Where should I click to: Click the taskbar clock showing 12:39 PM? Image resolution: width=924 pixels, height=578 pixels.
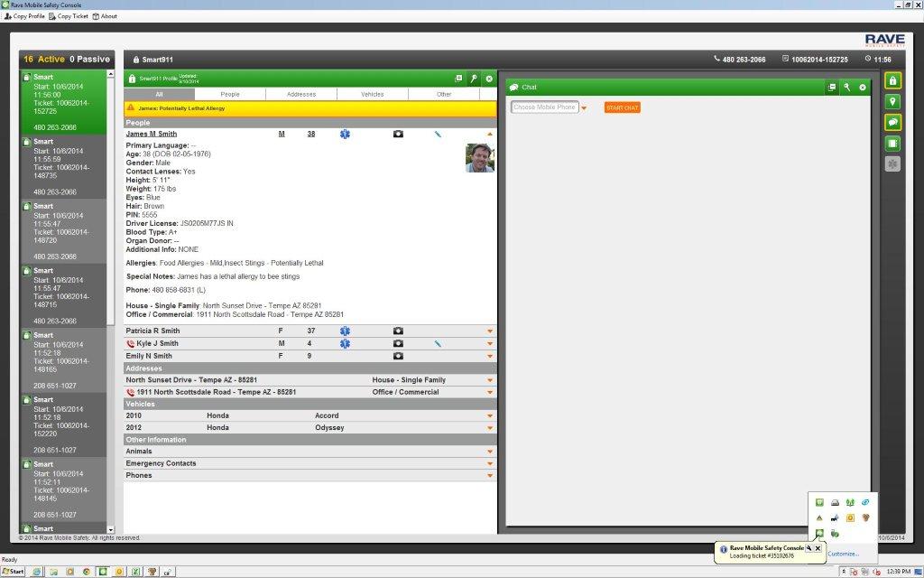click(x=899, y=572)
